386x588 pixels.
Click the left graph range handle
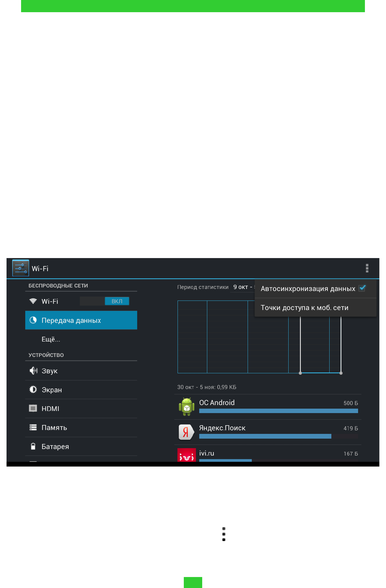click(300, 373)
